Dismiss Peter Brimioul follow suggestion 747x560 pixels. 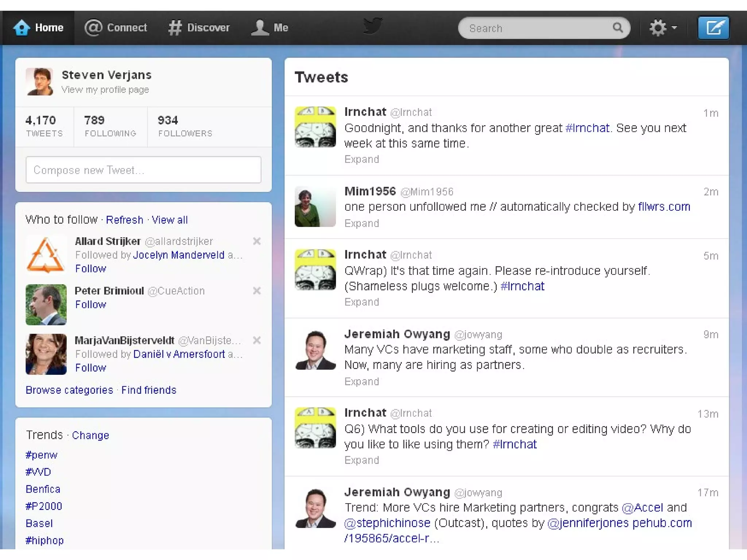click(x=257, y=291)
